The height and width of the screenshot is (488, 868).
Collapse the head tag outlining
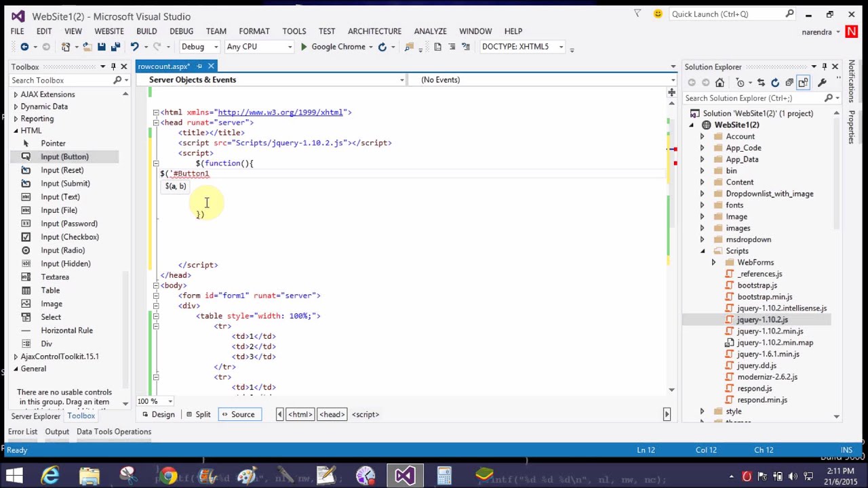click(155, 123)
